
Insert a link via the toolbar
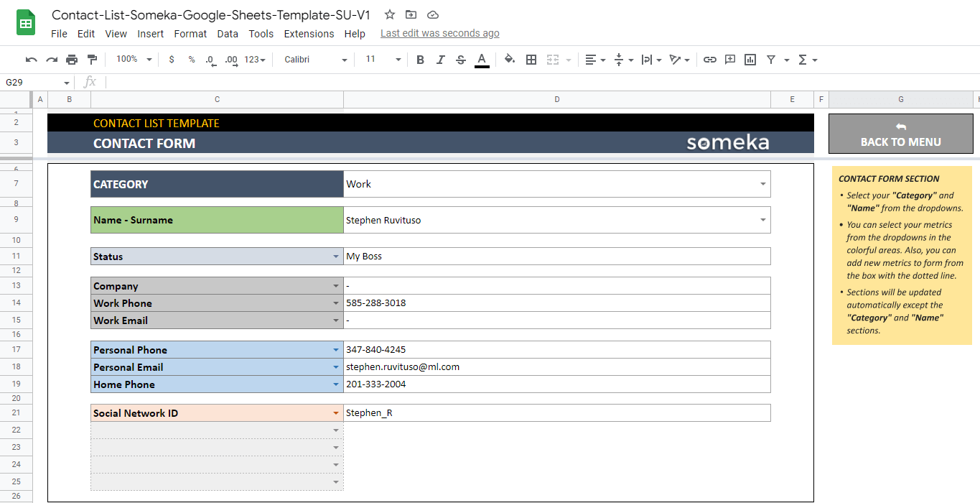[709, 60]
